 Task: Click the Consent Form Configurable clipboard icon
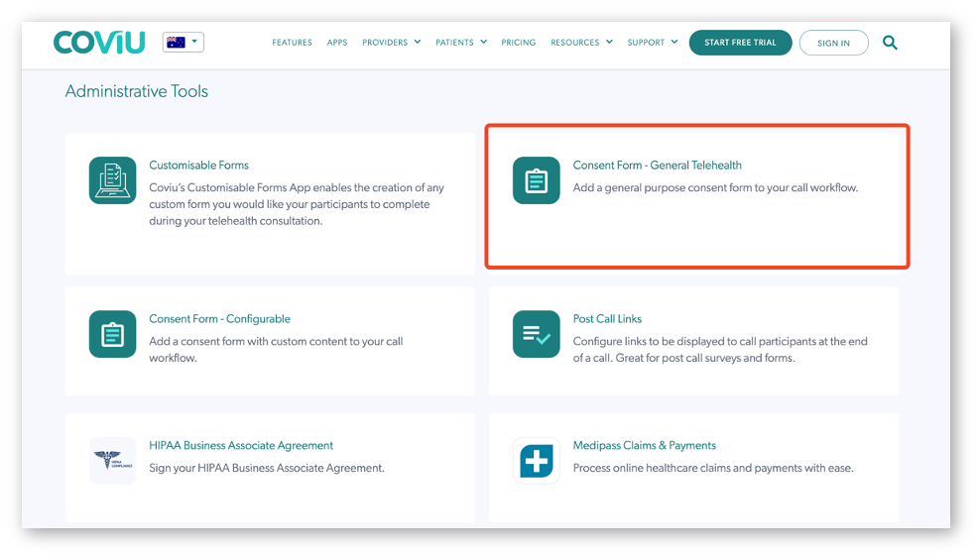coord(112,334)
